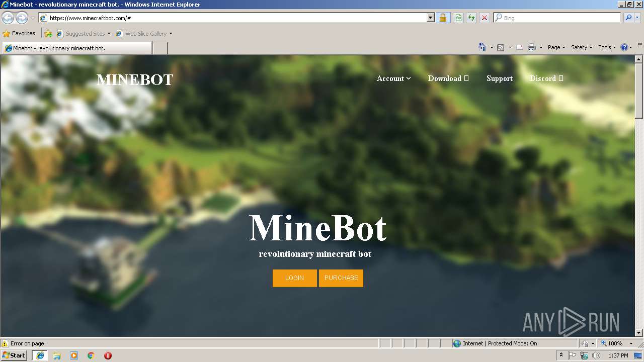
Task: Click the Internet zone globe icon
Action: click(457, 343)
